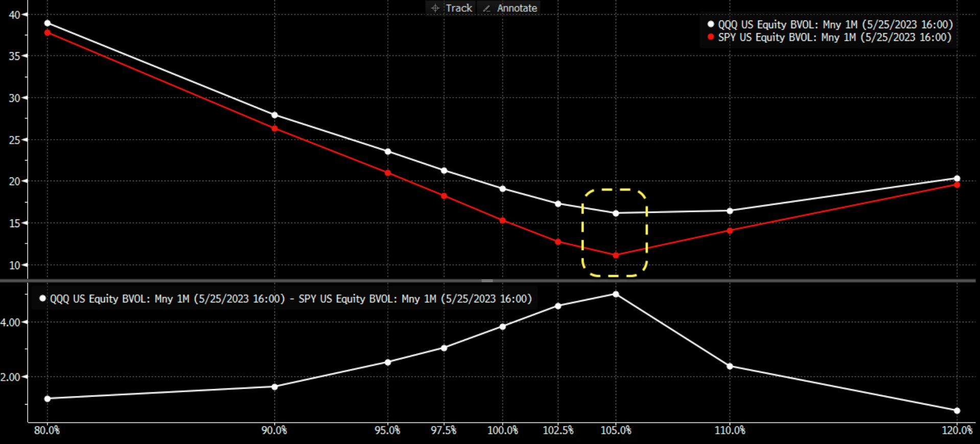Image resolution: width=980 pixels, height=444 pixels.
Task: Click the 20 y-axis label
Action: pyautogui.click(x=14, y=182)
